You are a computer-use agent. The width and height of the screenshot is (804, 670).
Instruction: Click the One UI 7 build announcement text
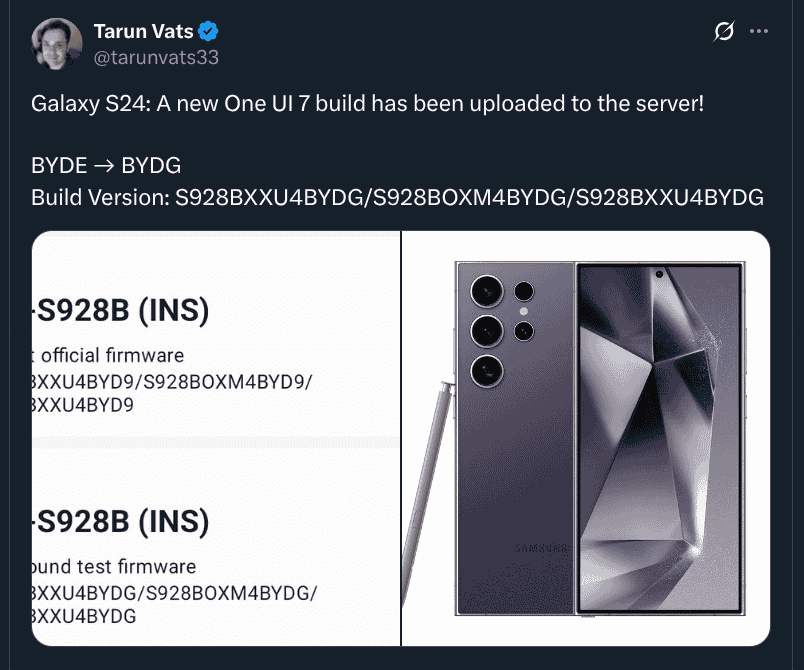[367, 103]
